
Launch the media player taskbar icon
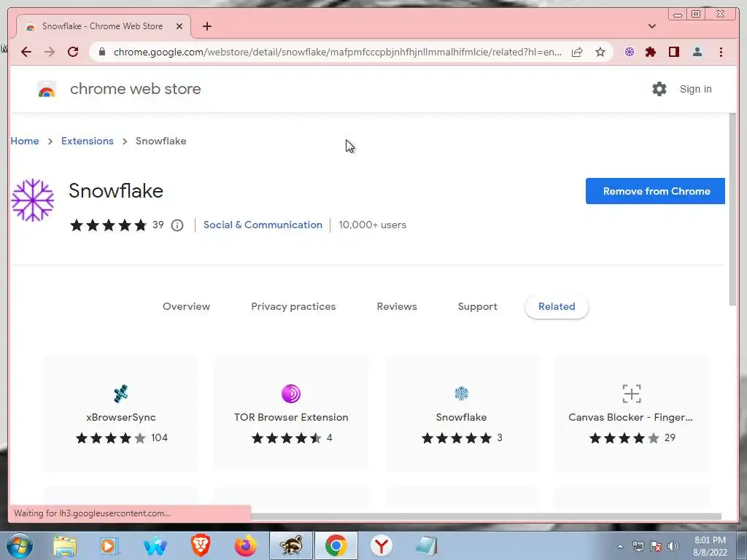[x=109, y=545]
